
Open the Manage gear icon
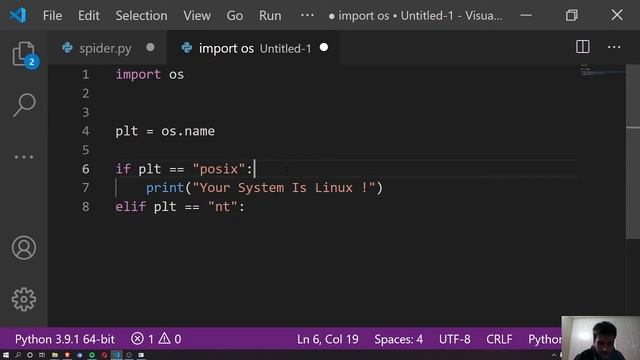click(x=24, y=299)
